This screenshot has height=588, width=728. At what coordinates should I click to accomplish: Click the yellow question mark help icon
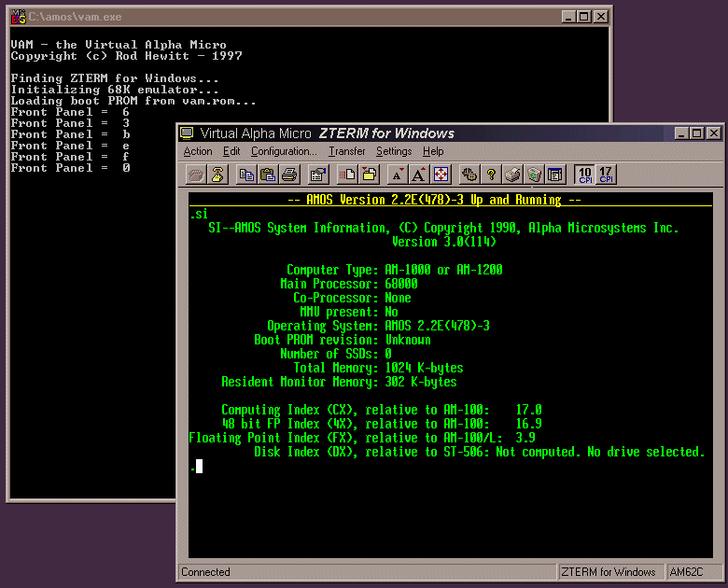click(x=491, y=174)
